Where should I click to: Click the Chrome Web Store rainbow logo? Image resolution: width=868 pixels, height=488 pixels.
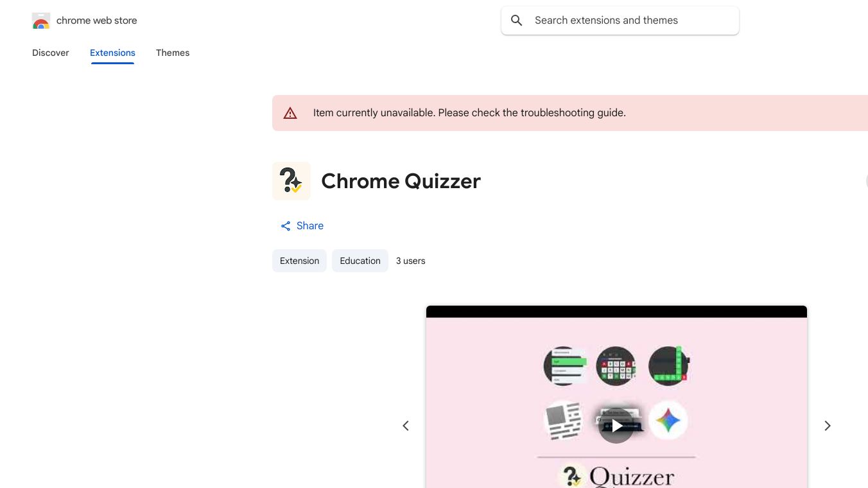pyautogui.click(x=41, y=21)
